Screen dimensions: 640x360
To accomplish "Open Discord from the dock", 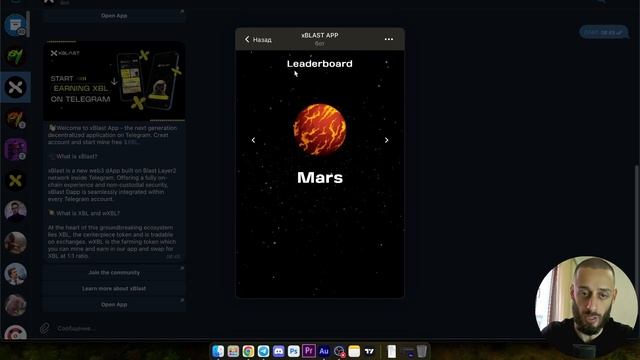I will 278,351.
